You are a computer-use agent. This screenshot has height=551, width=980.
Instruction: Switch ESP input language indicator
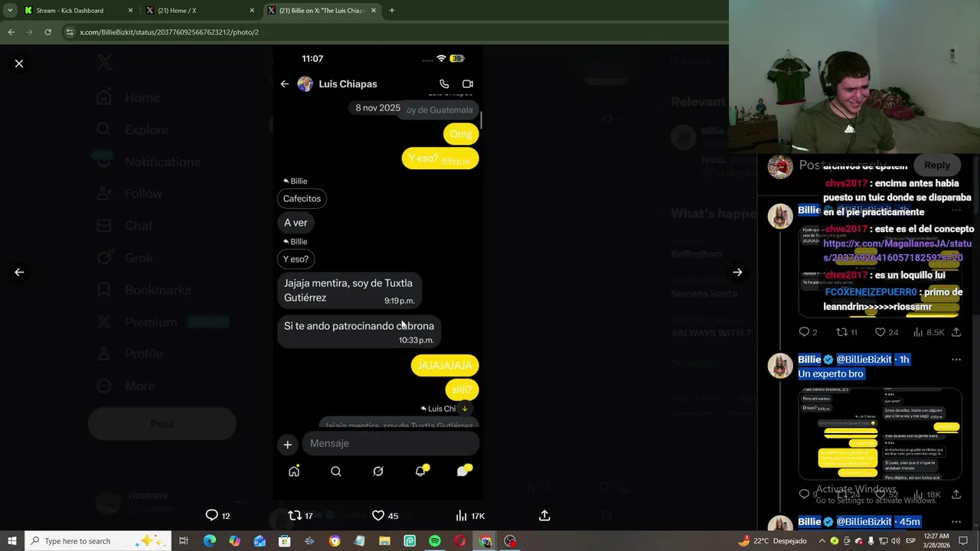point(911,541)
